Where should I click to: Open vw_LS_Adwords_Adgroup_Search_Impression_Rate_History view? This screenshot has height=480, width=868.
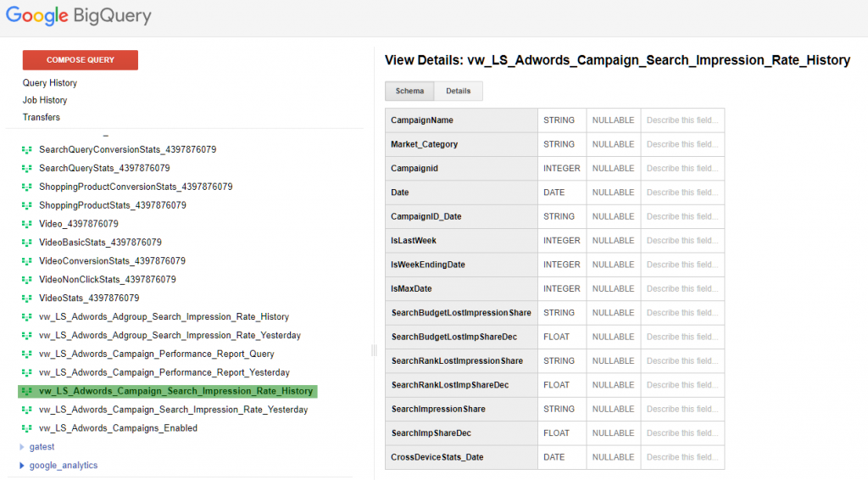(x=164, y=316)
